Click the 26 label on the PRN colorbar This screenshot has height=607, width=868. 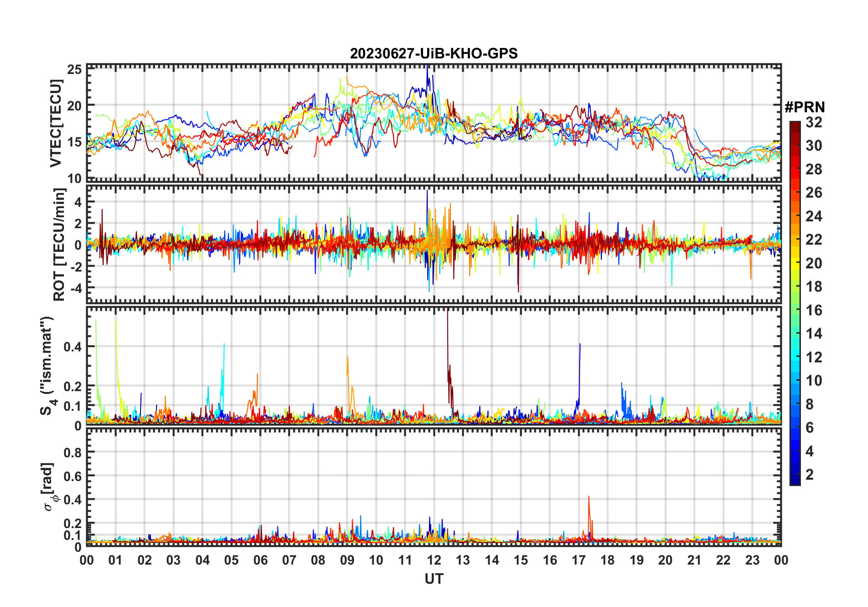[814, 193]
